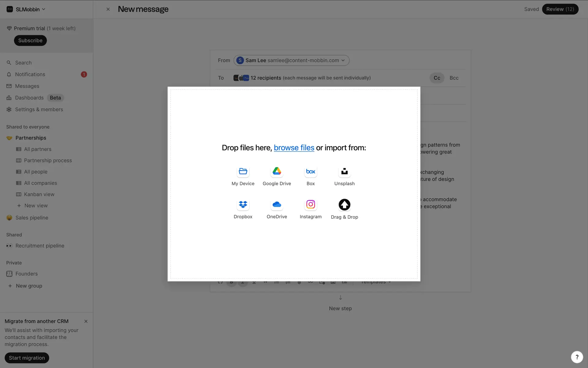Dismiss the Migrate from another CRM banner
588x368 pixels.
[86, 321]
